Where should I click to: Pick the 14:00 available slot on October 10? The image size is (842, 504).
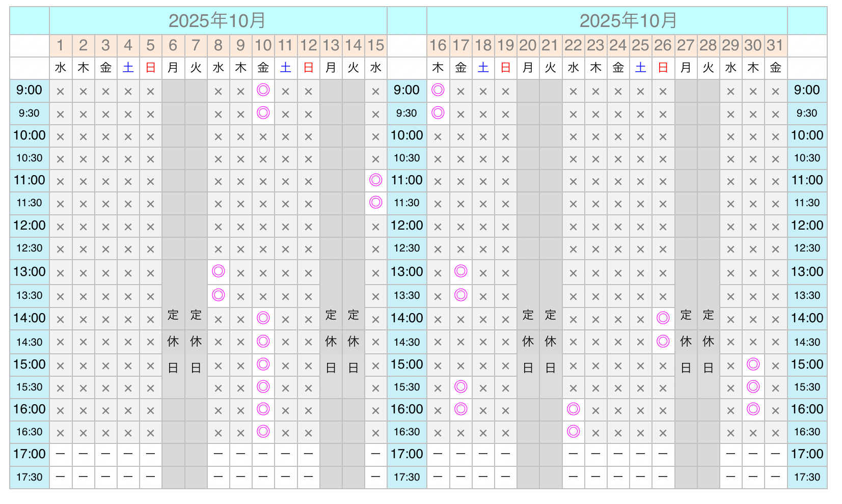point(263,318)
